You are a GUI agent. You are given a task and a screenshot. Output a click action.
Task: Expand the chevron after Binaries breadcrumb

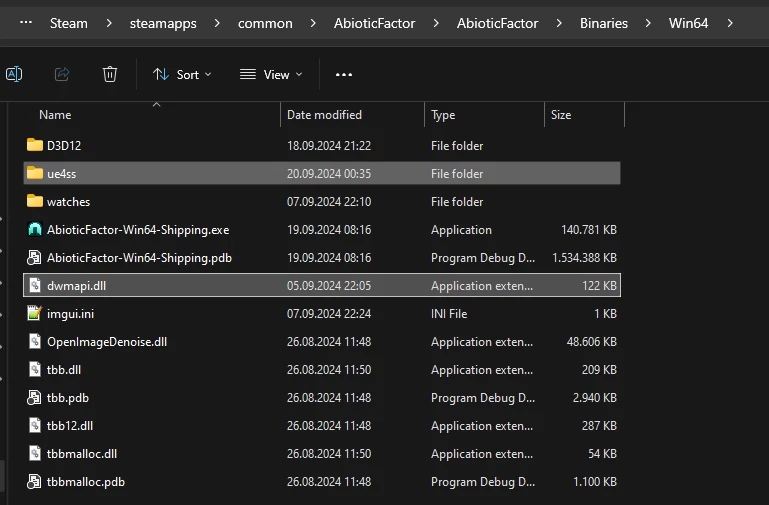point(648,23)
